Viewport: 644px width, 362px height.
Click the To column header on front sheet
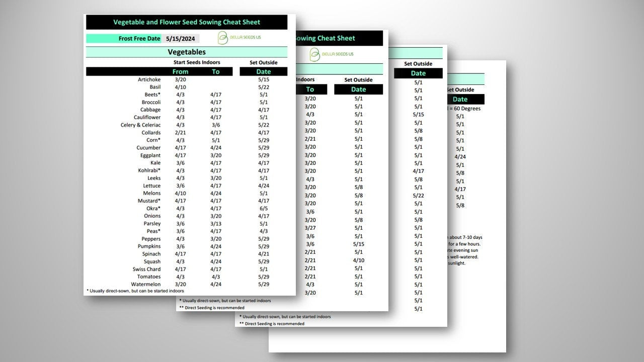(216, 72)
